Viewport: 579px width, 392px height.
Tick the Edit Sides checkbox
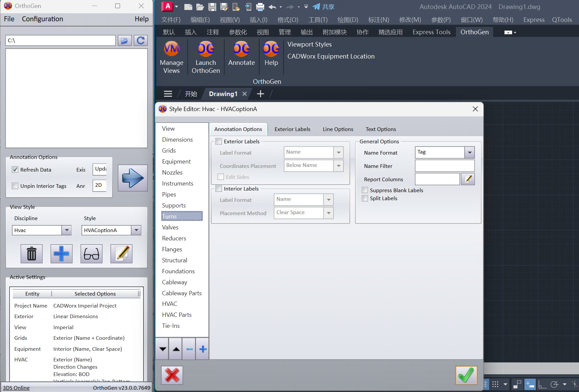(221, 177)
